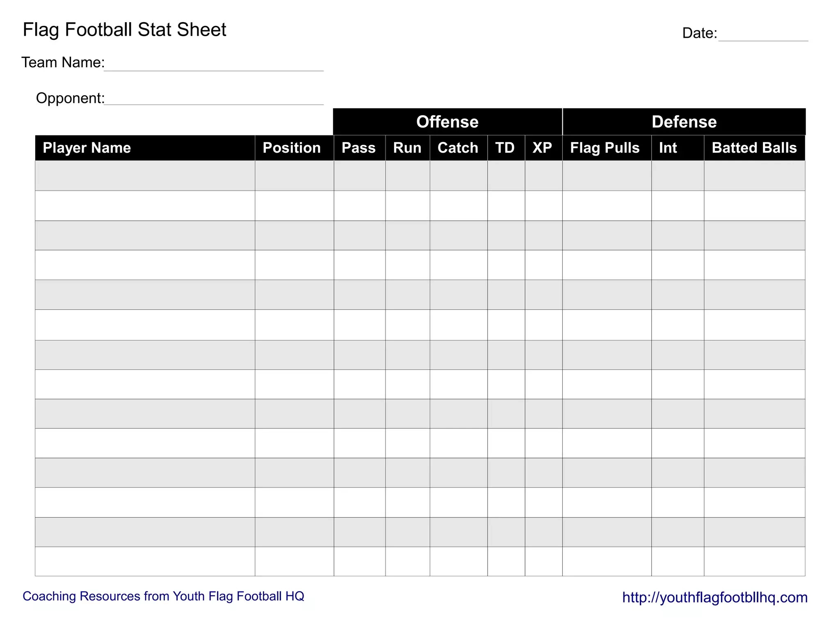Select the XP column header

(x=543, y=148)
